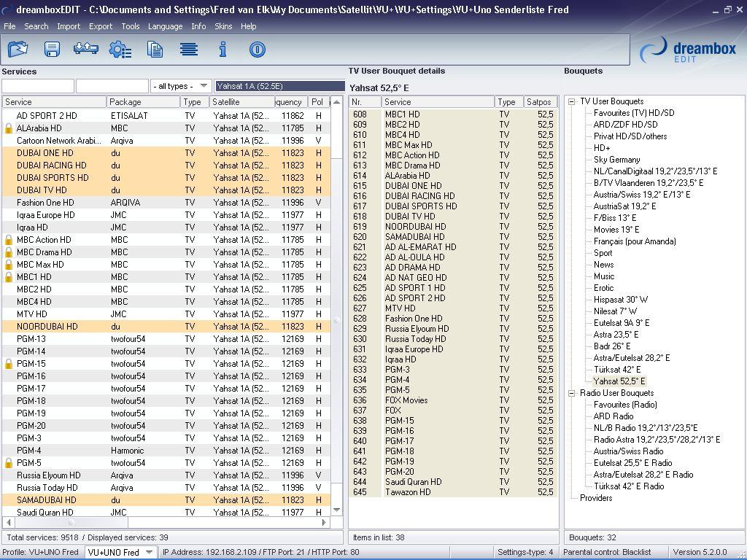Image resolution: width=747 pixels, height=560 pixels.
Task: Click lock icon beside PGM-15 service
Action: pos(8,364)
